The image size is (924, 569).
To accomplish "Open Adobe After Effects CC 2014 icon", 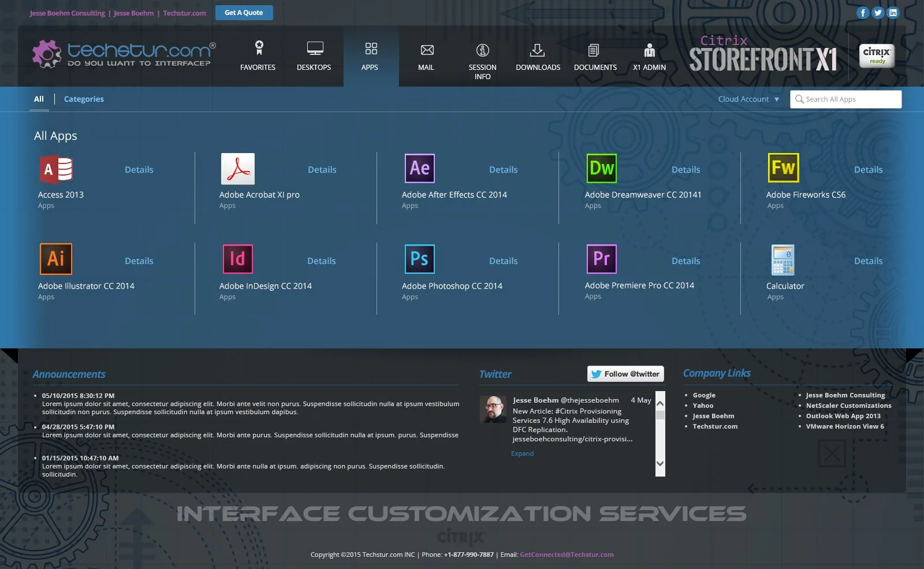I will (x=420, y=168).
